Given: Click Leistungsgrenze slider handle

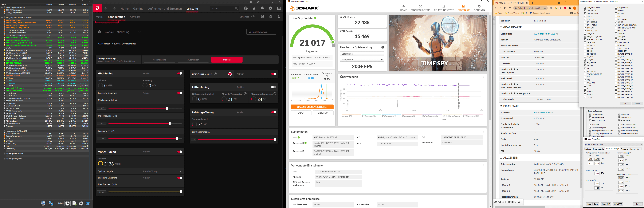Looking at the screenshot, I should click(x=275, y=140).
